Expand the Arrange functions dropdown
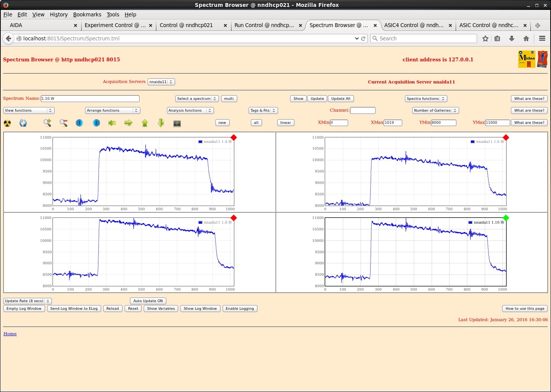The image size is (551, 392). (113, 110)
